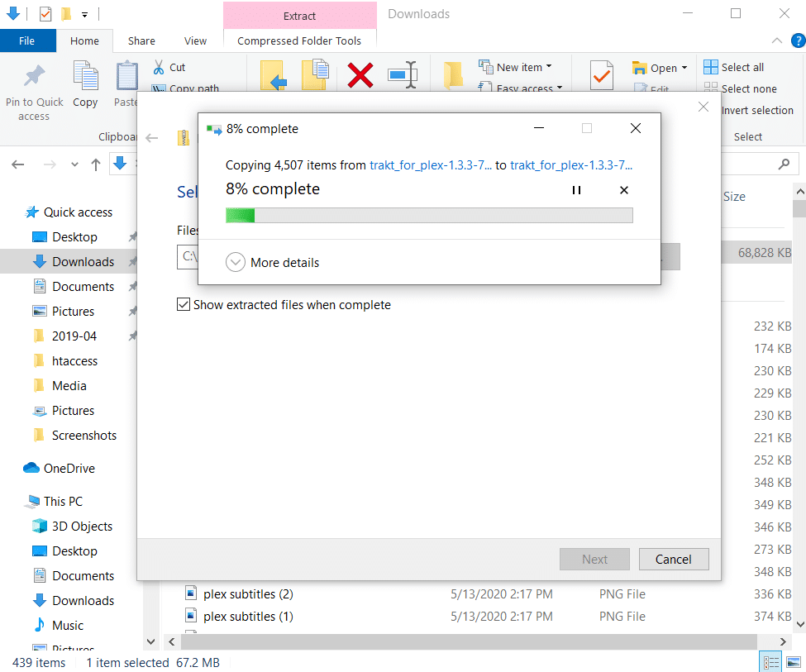Open the Screenshots folder

pos(74,435)
